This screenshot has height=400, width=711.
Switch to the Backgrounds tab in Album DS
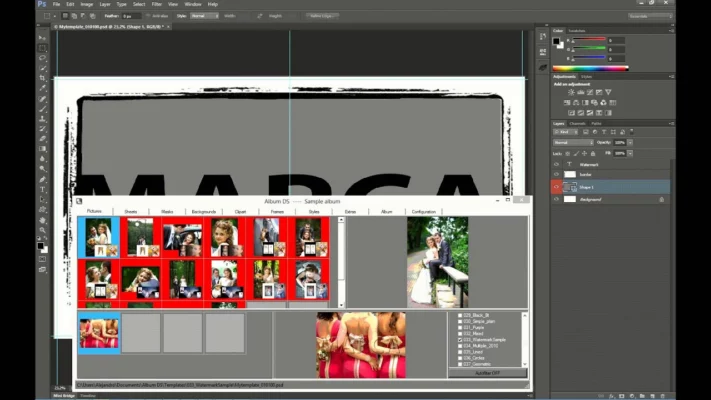tap(203, 212)
